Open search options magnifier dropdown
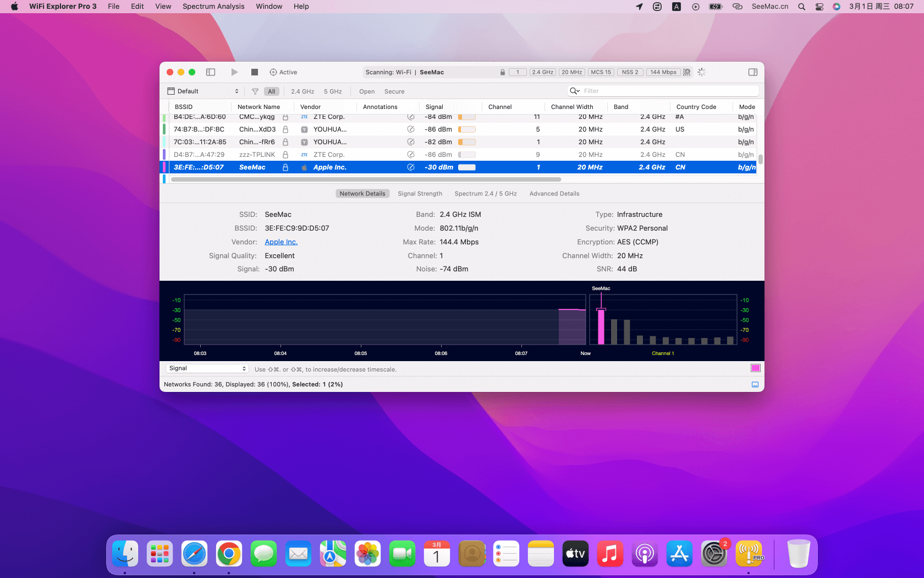The image size is (924, 578). 575,91
